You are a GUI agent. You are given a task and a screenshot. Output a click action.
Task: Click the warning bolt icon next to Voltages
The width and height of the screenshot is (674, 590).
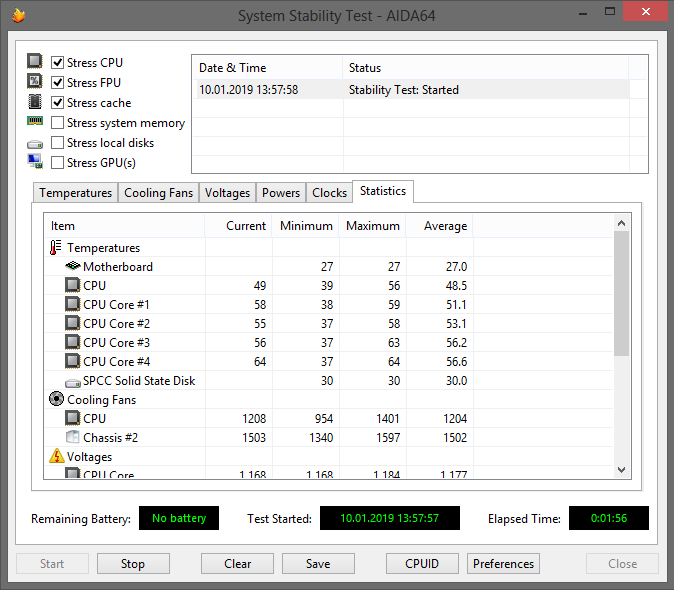coord(57,456)
